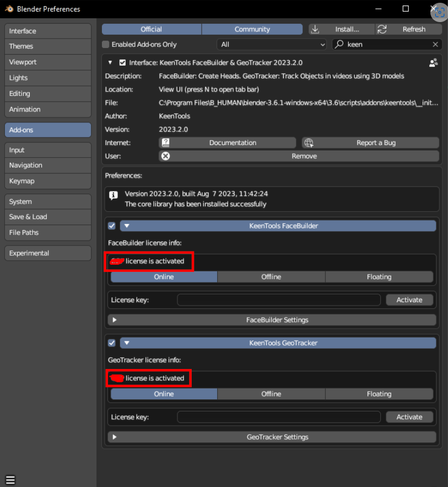
Task: Open the Viewport preferences section
Action: tap(48, 62)
